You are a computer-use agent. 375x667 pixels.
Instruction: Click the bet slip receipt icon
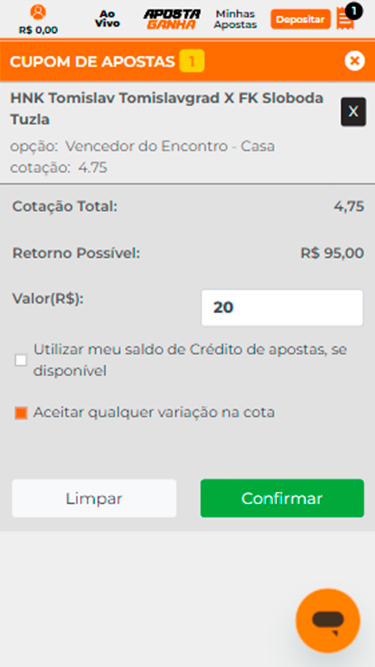click(344, 19)
